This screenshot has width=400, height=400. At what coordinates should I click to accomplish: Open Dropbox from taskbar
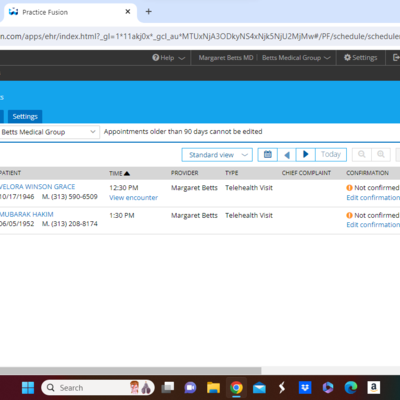(x=305, y=388)
